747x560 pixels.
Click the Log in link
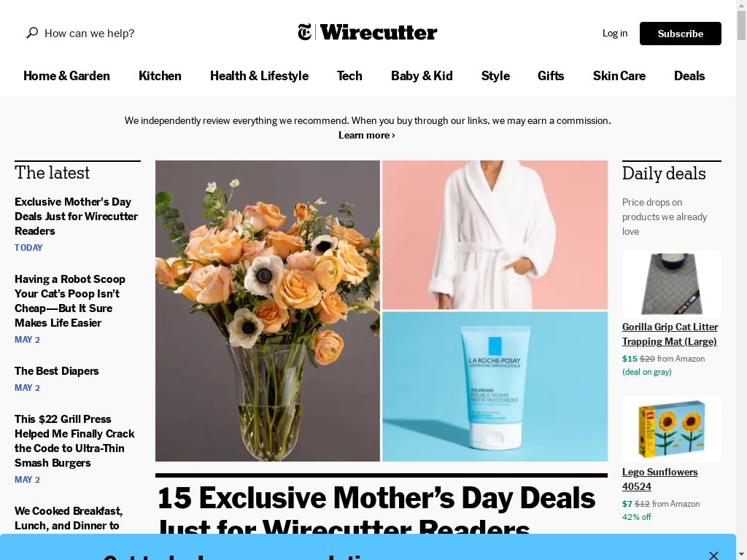(x=614, y=33)
